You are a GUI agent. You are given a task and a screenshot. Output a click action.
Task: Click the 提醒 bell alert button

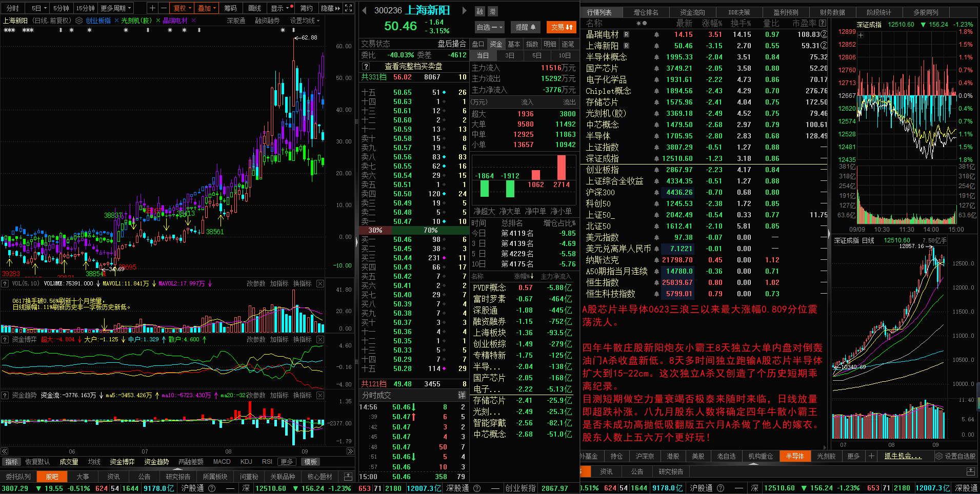(x=526, y=27)
